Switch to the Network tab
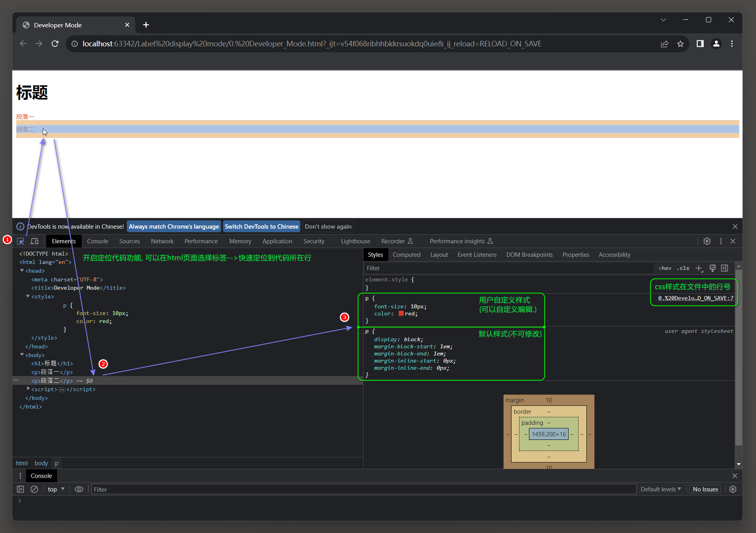 point(162,241)
